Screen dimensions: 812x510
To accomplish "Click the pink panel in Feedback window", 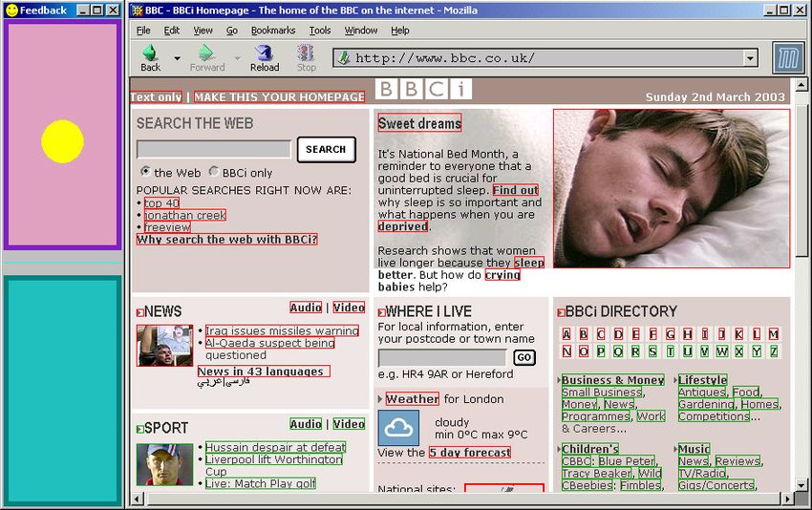I will 63,134.
